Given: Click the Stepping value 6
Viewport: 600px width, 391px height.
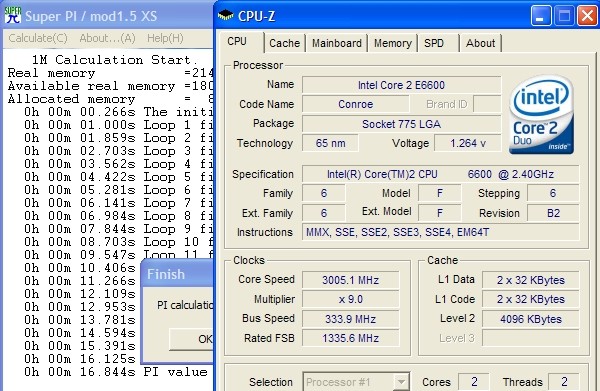Looking at the screenshot, I should (553, 193).
